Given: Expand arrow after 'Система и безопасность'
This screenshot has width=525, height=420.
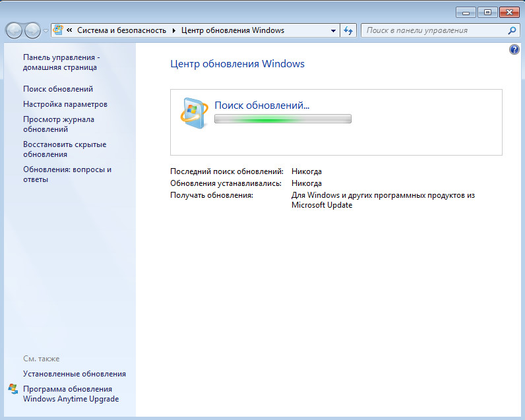Looking at the screenshot, I should 173,30.
